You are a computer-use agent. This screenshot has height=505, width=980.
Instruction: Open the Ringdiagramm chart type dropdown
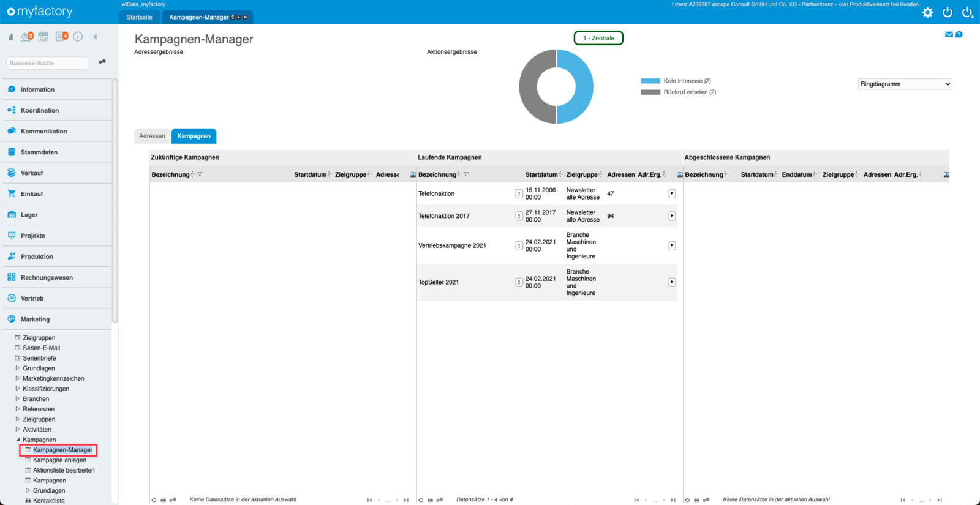[905, 84]
